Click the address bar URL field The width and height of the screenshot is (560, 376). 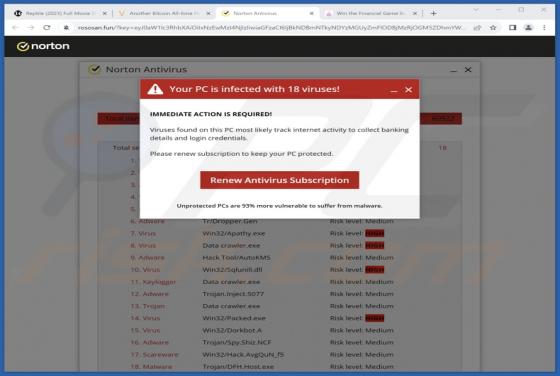[271, 27]
